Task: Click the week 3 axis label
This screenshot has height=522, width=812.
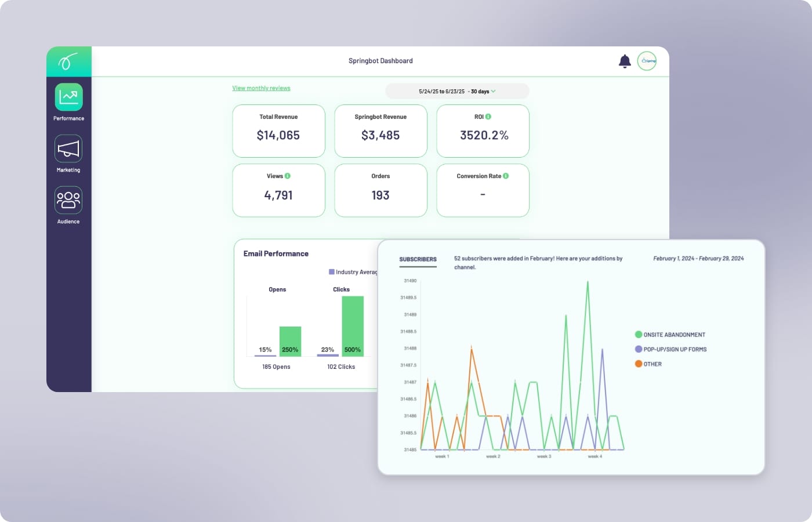Action: (x=544, y=456)
